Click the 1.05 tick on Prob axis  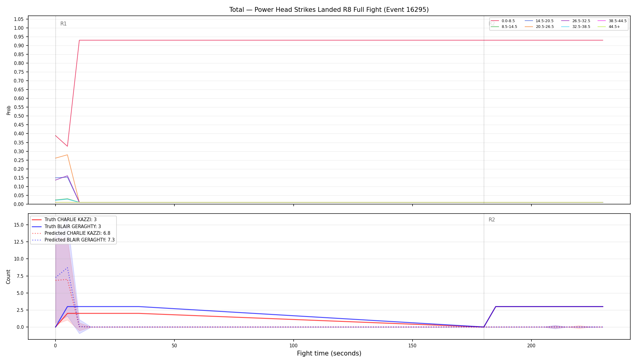[19, 19]
